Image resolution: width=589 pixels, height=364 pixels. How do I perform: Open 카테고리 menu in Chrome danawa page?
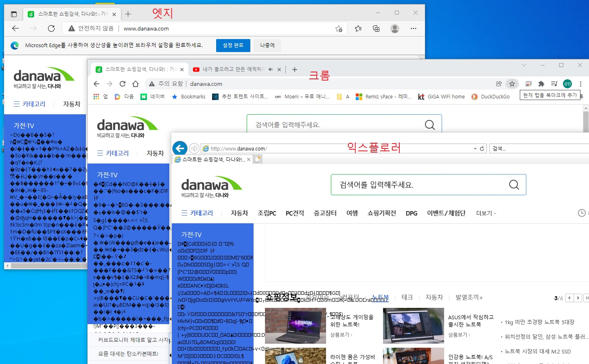[113, 153]
